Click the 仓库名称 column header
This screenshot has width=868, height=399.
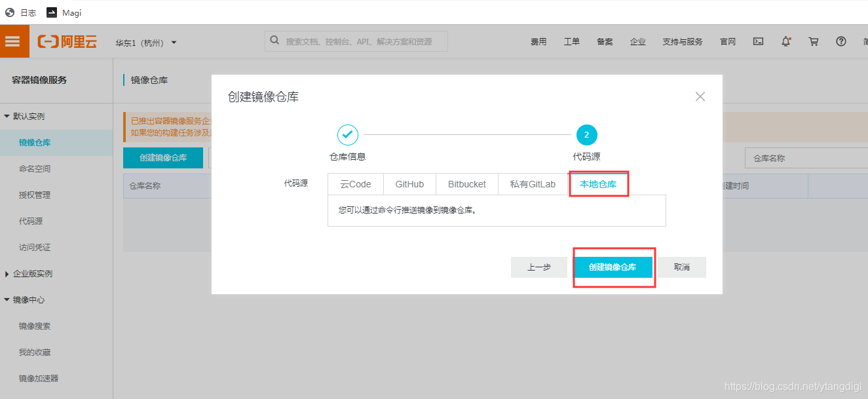pos(145,185)
